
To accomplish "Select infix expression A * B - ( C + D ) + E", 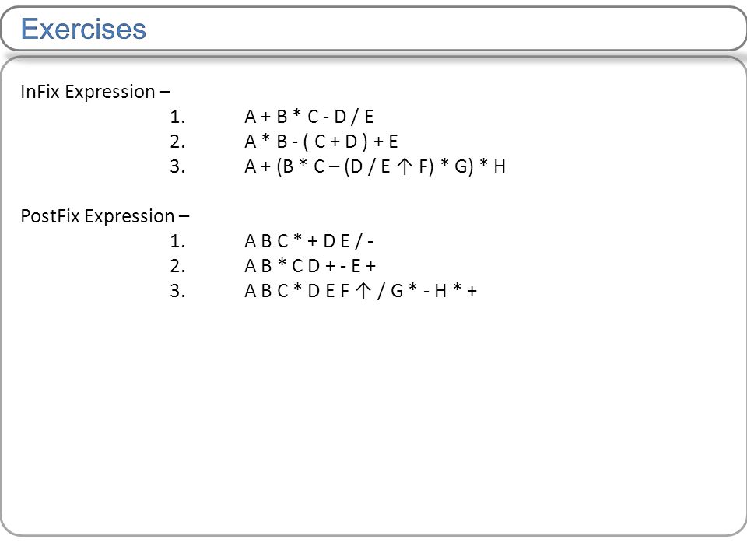I will (321, 142).
